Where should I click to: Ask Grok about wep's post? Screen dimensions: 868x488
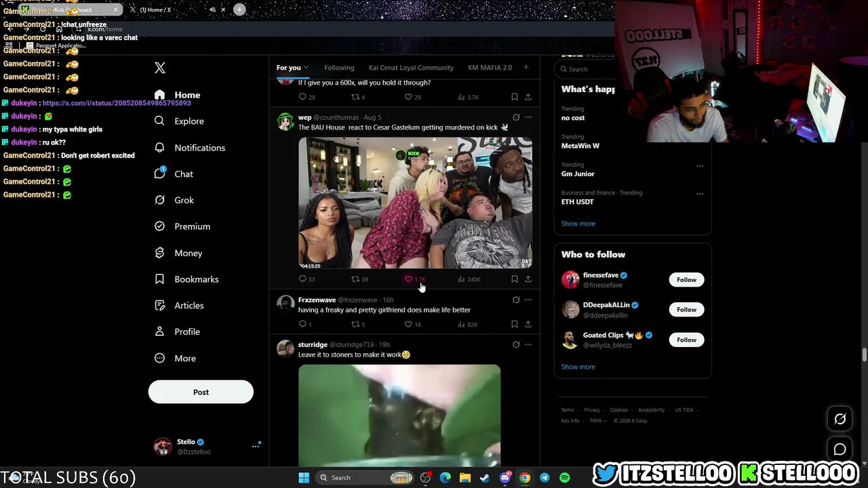tap(516, 117)
